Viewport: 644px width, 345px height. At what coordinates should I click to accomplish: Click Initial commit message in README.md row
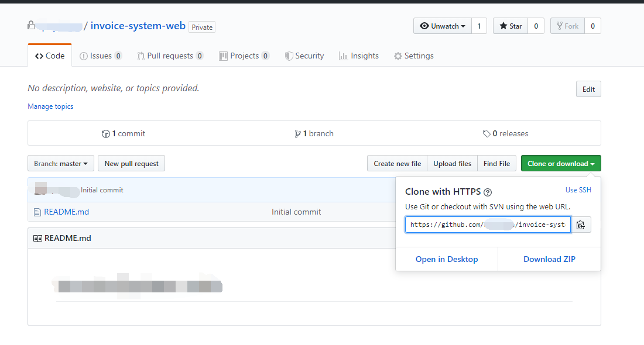tap(296, 212)
